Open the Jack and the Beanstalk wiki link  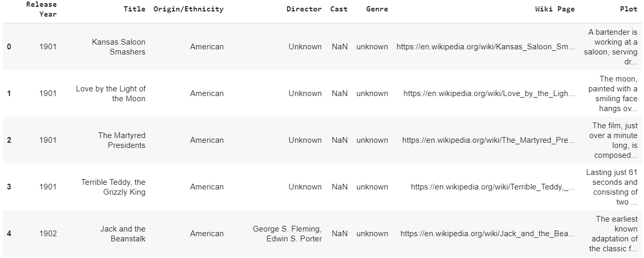[x=487, y=234]
